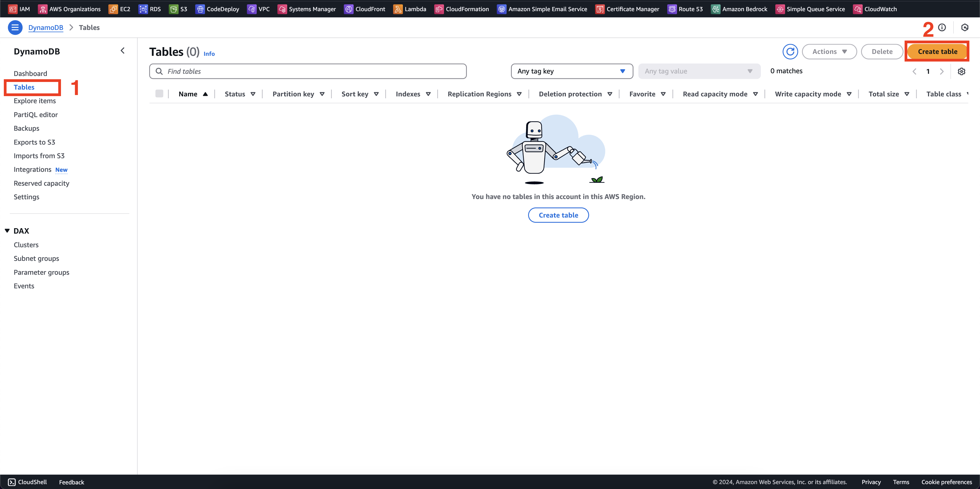This screenshot has height=489, width=980.
Task: Open Amazon Bedrock shortcut icon
Action: pyautogui.click(x=715, y=9)
